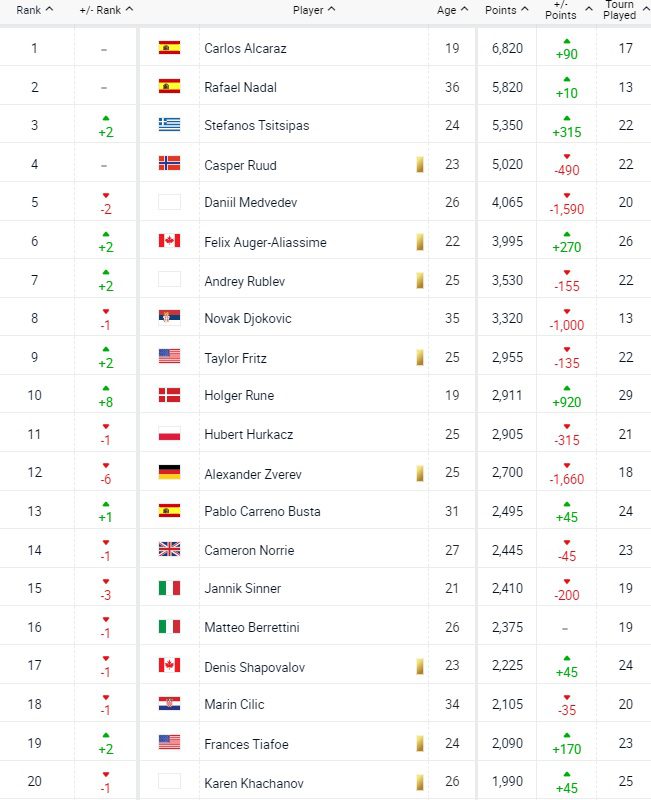Screen dimensions: 651x800
Task: Sort by Points column header
Action: (507, 10)
